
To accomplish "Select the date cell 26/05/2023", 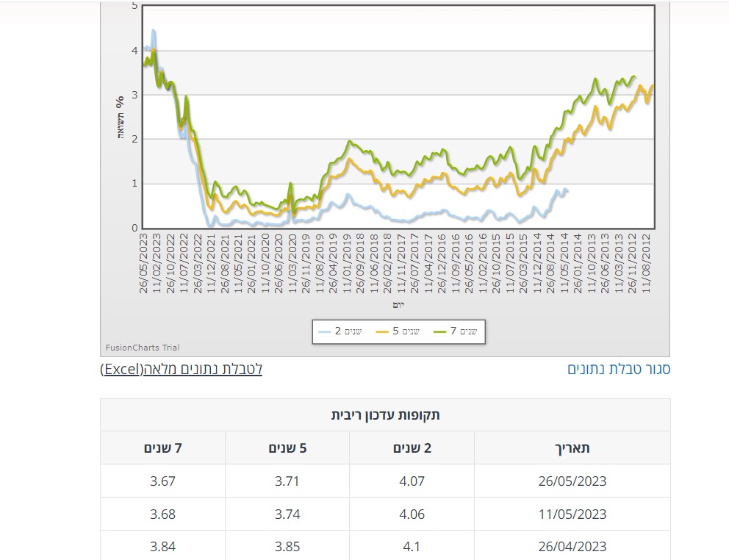I will pyautogui.click(x=572, y=481).
